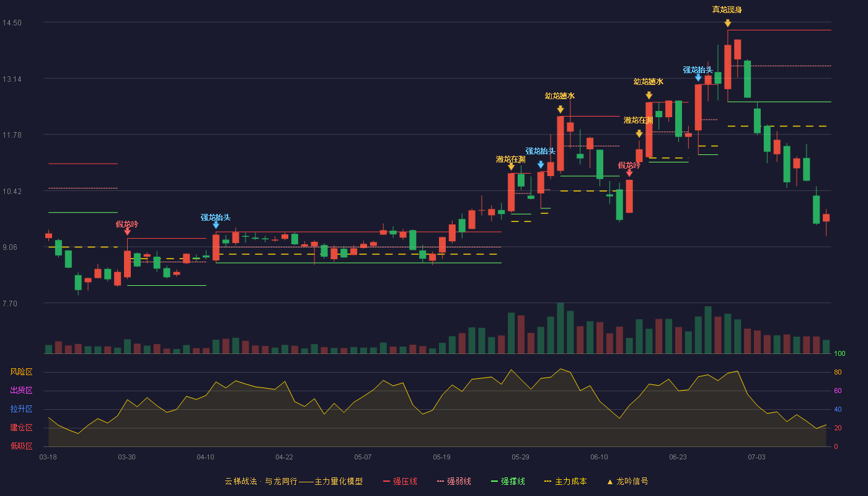Toggle the 强压线 legend series
This screenshot has height=496, width=868.
tap(400, 481)
